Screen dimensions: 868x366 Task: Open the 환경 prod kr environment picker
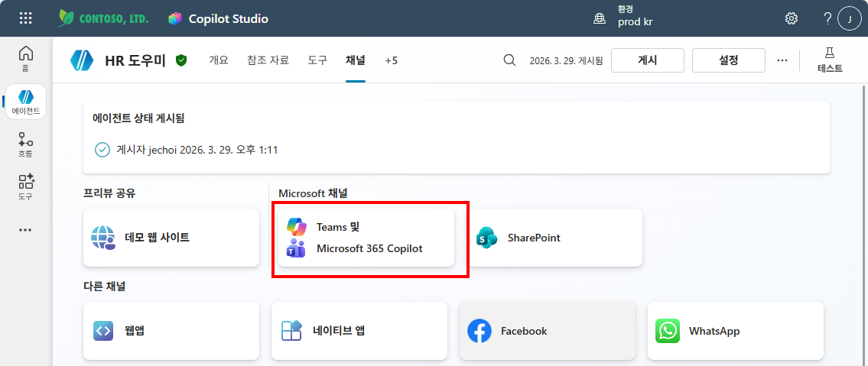[x=623, y=18]
